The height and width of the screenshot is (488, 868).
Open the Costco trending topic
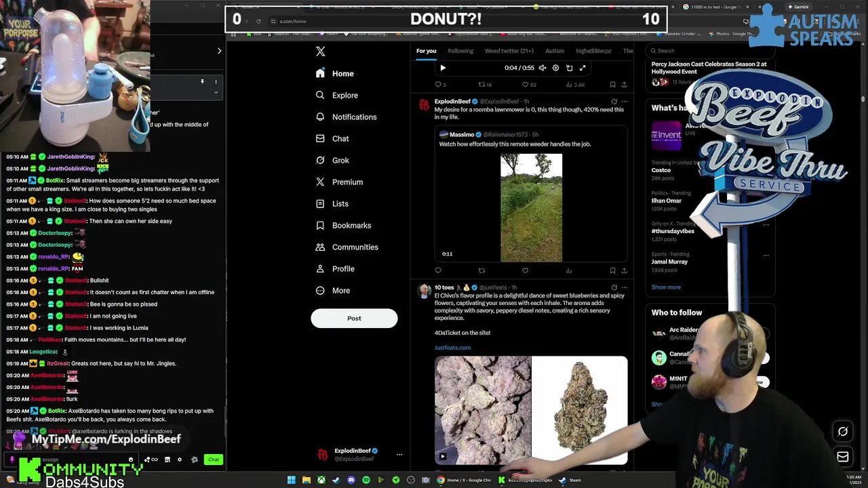661,170
